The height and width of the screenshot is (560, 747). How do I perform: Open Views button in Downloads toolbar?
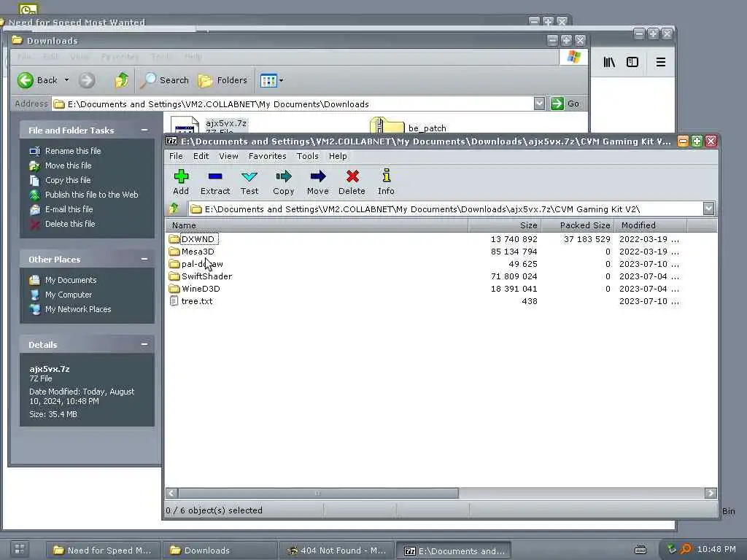[268, 80]
